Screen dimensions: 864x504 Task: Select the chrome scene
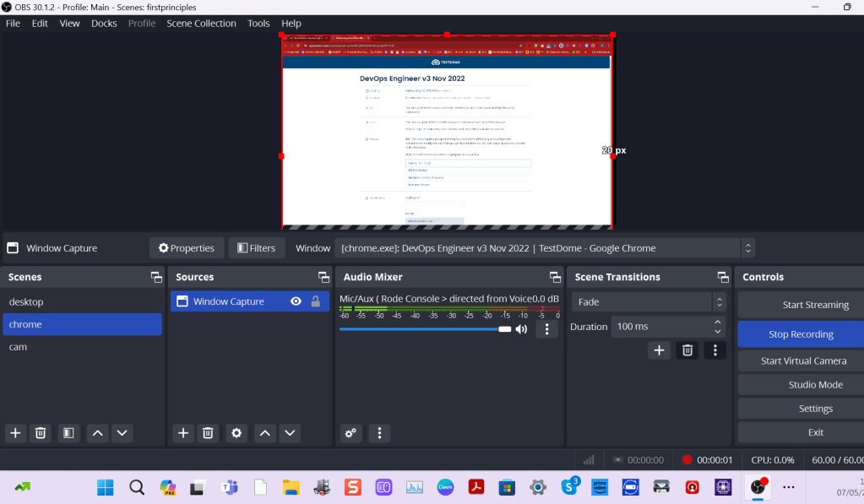(82, 324)
